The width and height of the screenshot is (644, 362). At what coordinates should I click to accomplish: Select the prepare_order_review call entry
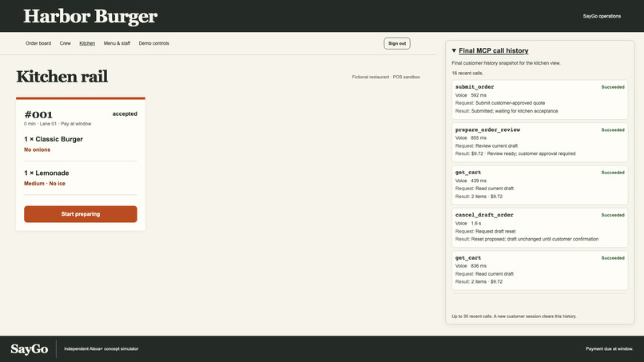[x=539, y=142]
